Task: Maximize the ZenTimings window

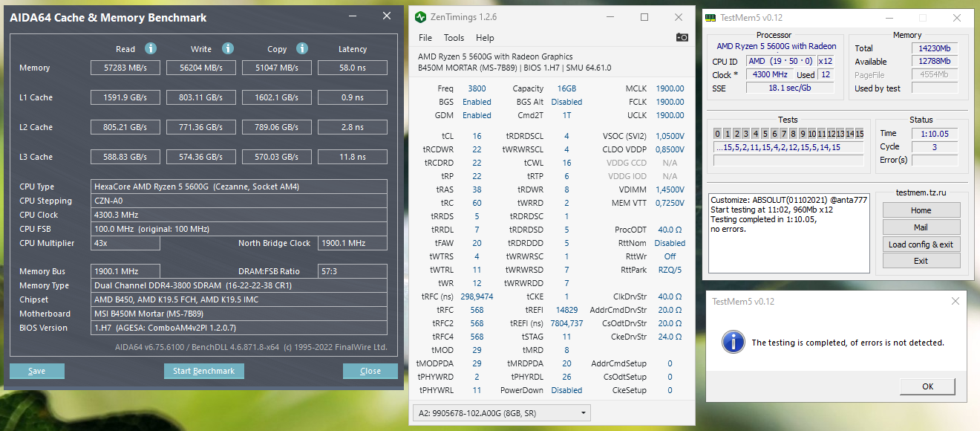Action: pyautogui.click(x=644, y=17)
